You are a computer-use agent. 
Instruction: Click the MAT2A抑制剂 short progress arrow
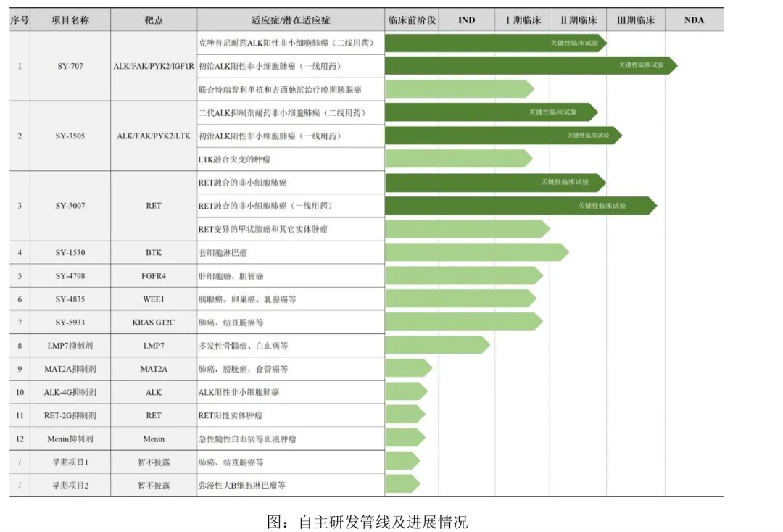tap(407, 368)
